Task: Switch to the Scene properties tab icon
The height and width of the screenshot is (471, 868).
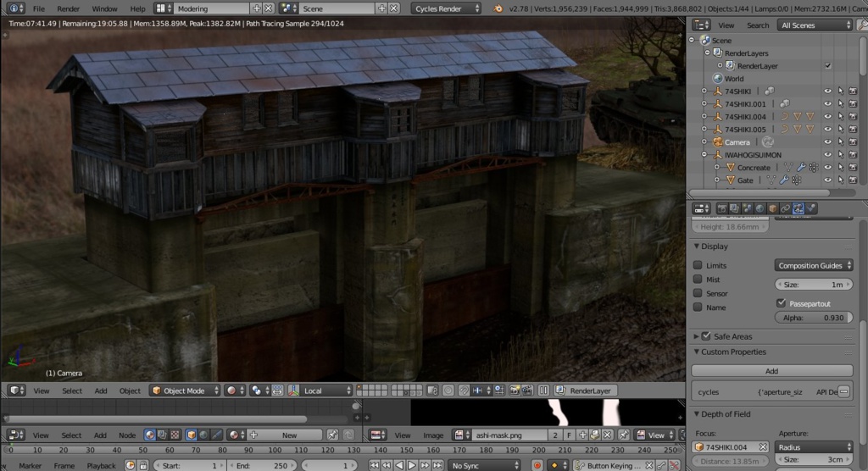Action: 748,208
